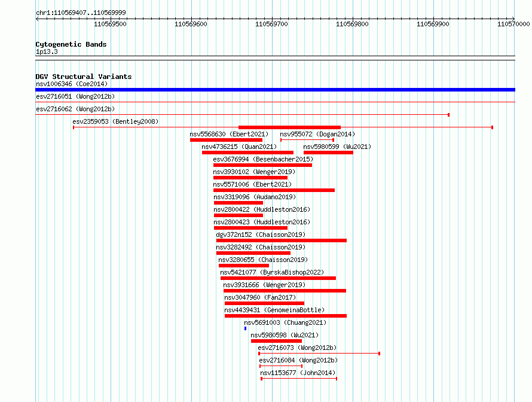Select nsv3282492 (Chaisson2019) label

click(x=261, y=247)
